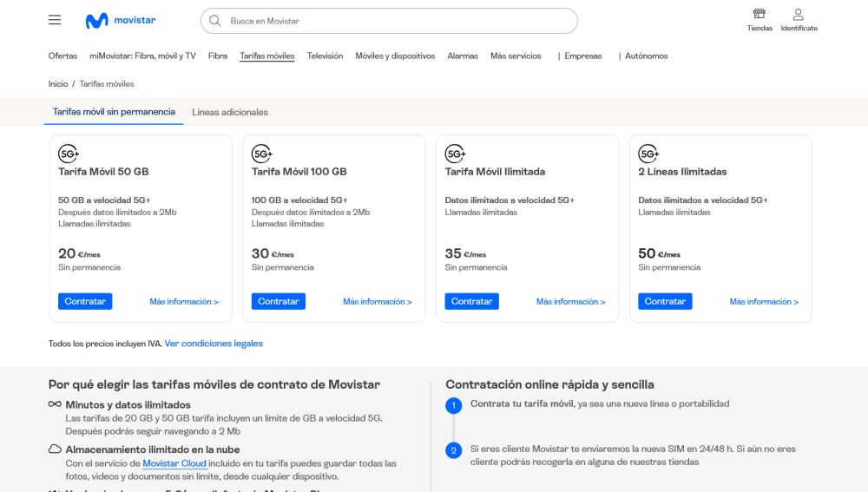Click the 2 Líneas Ilimitadas title

click(x=682, y=172)
